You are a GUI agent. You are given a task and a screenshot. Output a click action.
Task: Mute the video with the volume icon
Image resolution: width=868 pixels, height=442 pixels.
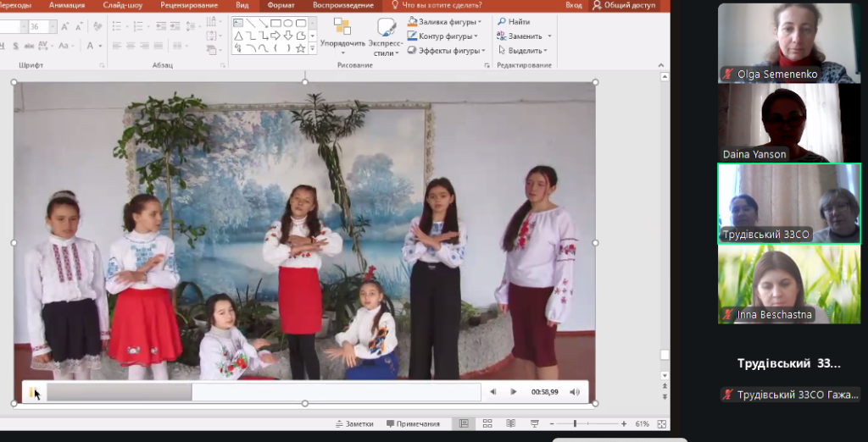575,392
